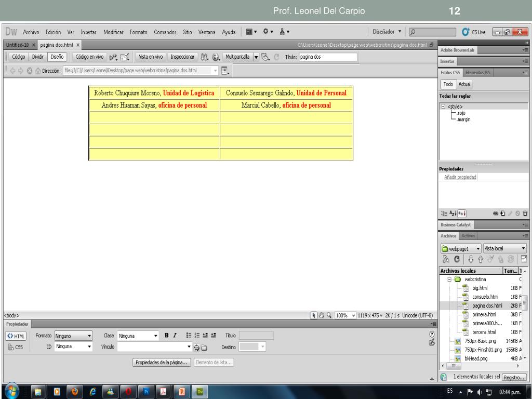Image resolution: width=532 pixels, height=399 pixels.
Task: Open the Diseñador workspace dropdown
Action: click(387, 32)
